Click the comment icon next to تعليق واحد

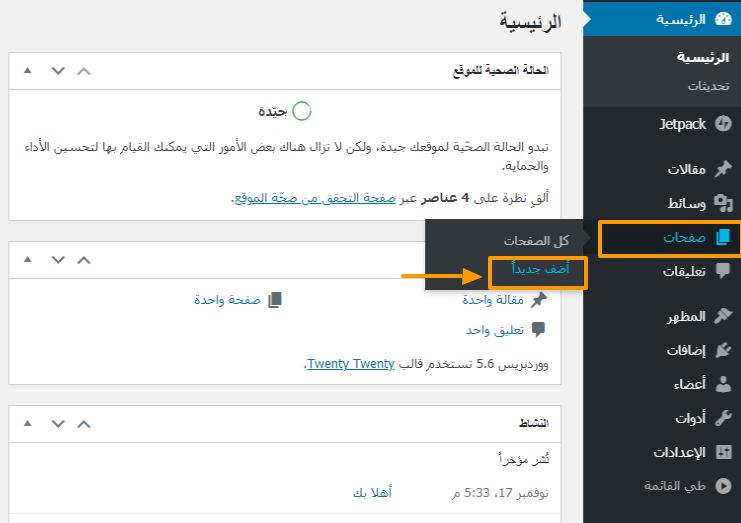click(539, 329)
